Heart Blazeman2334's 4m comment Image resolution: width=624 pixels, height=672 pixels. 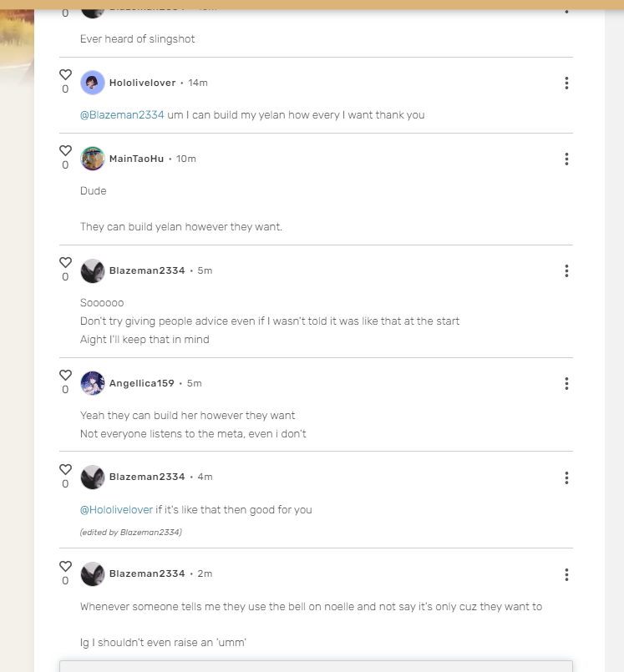coord(65,469)
